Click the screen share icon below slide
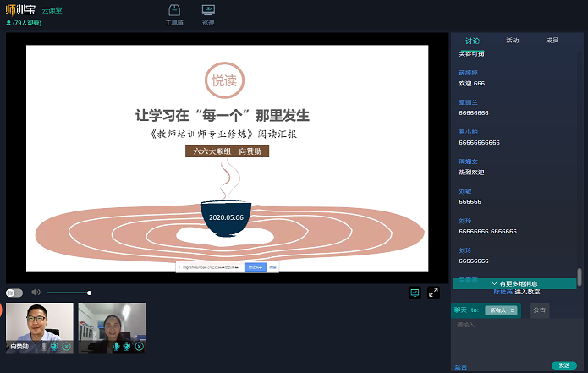This screenshot has height=373, width=588. coord(415,293)
